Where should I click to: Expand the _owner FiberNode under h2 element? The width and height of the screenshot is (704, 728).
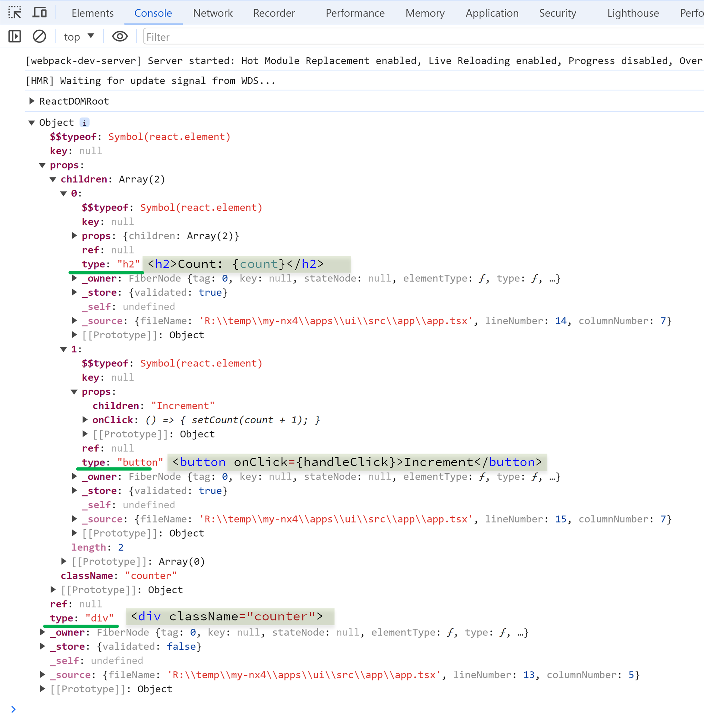click(74, 278)
